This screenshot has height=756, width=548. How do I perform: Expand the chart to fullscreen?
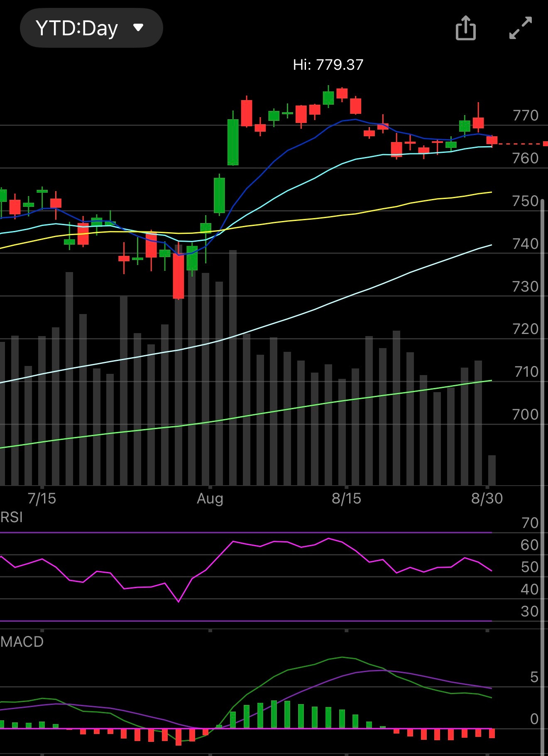521,28
